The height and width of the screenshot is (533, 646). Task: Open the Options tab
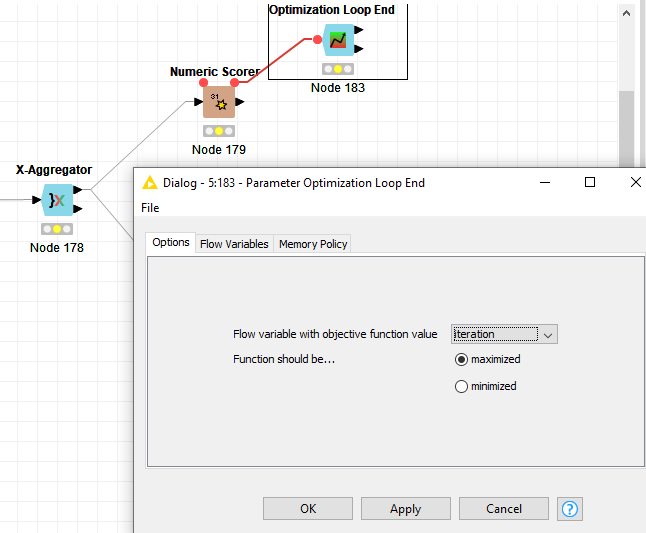[171, 243]
